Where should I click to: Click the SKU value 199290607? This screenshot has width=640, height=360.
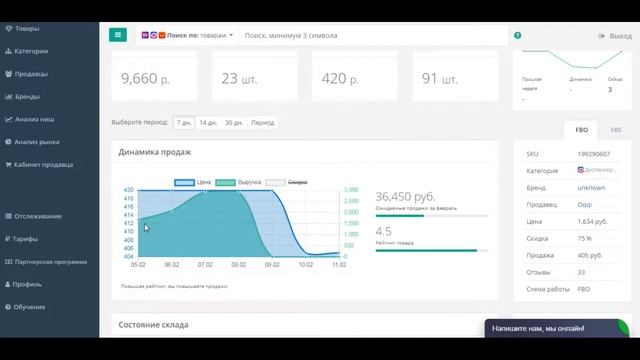593,154
